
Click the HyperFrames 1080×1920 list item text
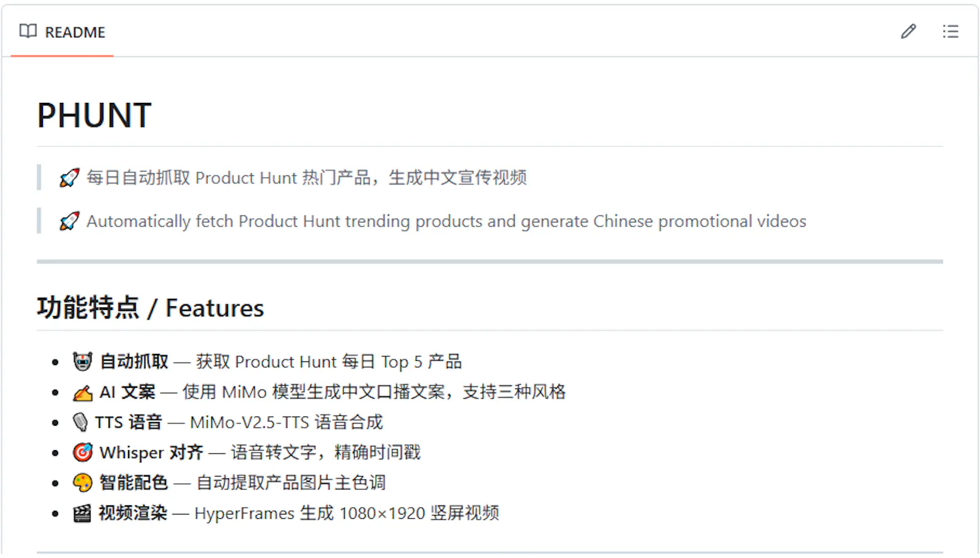point(346,513)
